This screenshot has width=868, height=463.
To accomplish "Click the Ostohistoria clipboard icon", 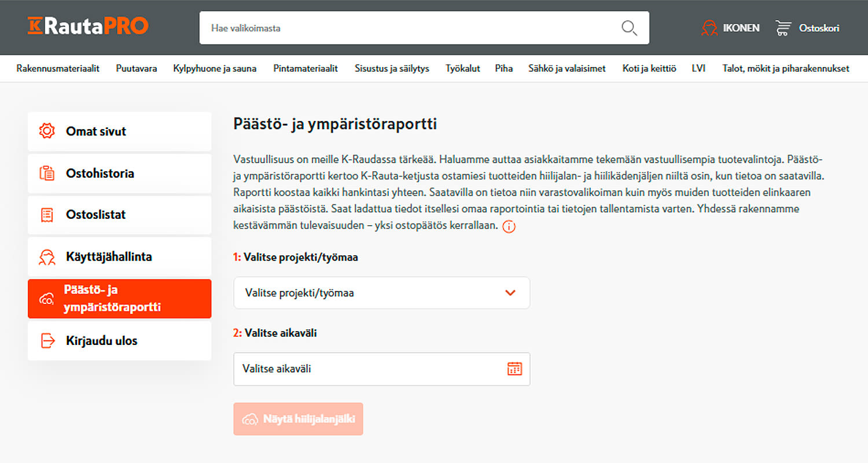I will tap(47, 173).
